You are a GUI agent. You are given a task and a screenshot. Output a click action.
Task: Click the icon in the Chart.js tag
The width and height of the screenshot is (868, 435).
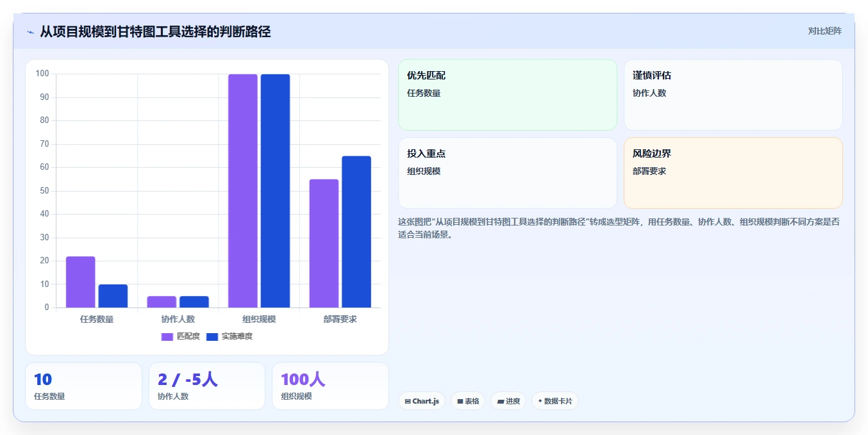(x=408, y=401)
